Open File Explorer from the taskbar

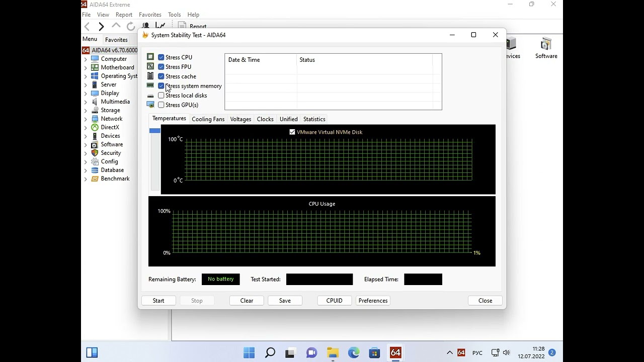333,352
